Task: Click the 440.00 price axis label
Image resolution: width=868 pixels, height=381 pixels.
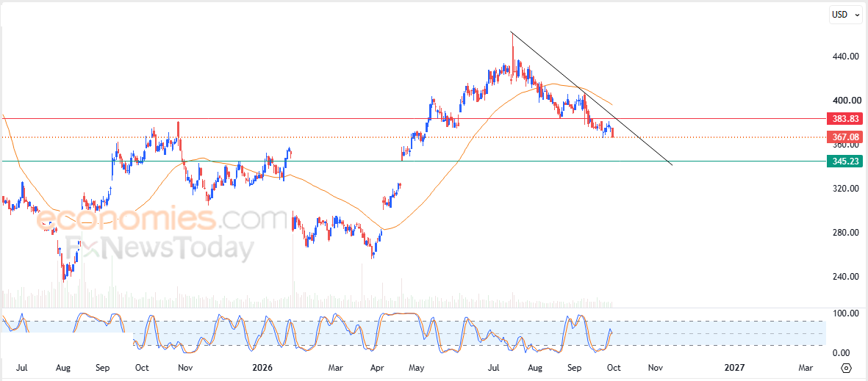Action: point(847,57)
